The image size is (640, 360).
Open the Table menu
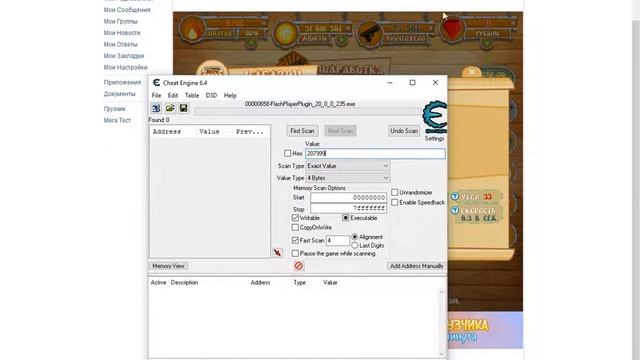click(192, 96)
